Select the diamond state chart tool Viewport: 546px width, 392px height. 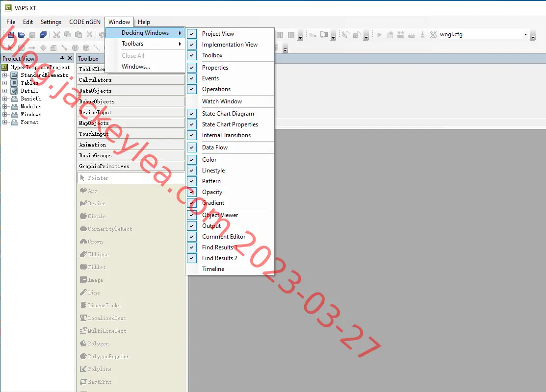pyautogui.click(x=43, y=48)
